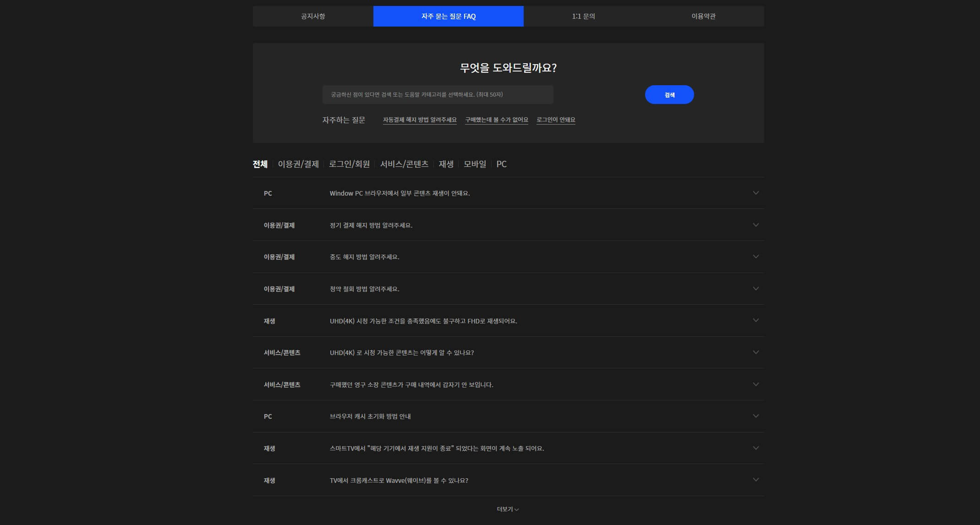Screen dimensions: 980x525
Task: Click the 더보기 load more button
Action: pyautogui.click(x=508, y=509)
